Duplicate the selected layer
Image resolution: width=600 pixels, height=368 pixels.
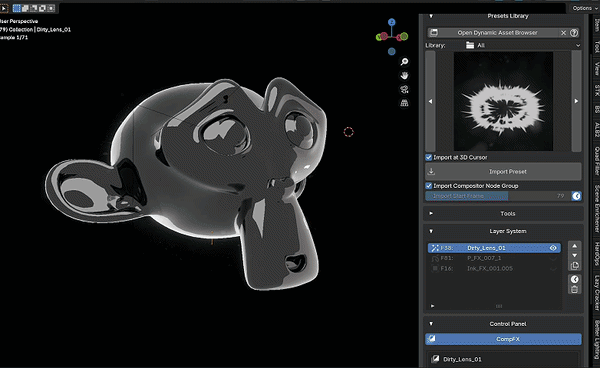(574, 265)
